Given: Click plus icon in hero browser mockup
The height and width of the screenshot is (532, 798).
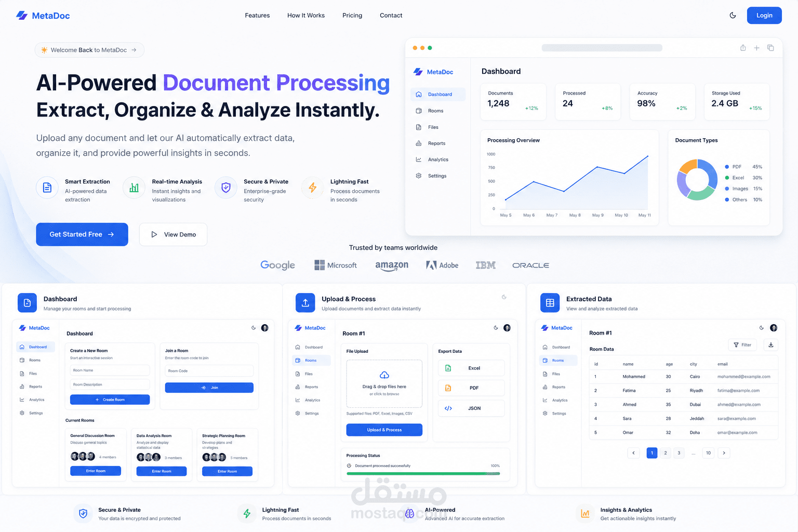Looking at the screenshot, I should pyautogui.click(x=756, y=48).
